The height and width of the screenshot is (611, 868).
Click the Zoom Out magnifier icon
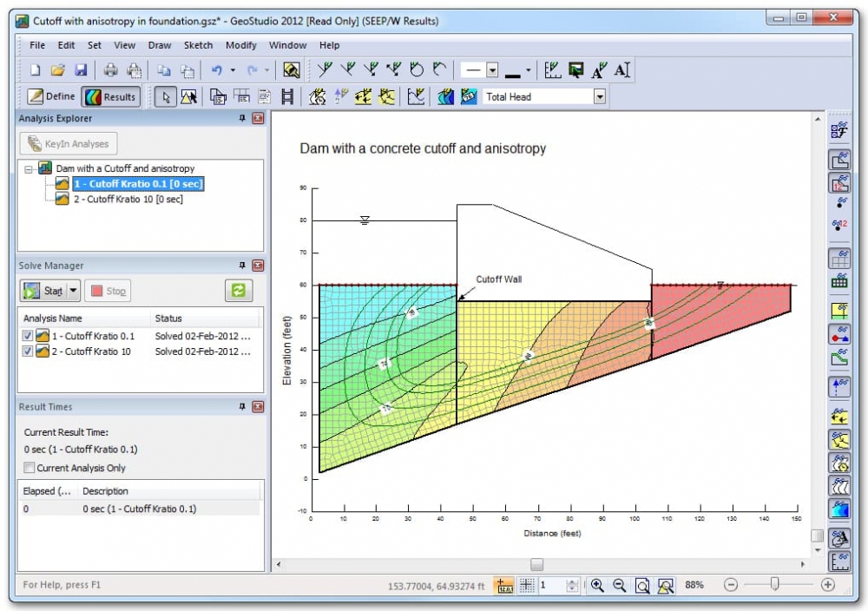(620, 586)
